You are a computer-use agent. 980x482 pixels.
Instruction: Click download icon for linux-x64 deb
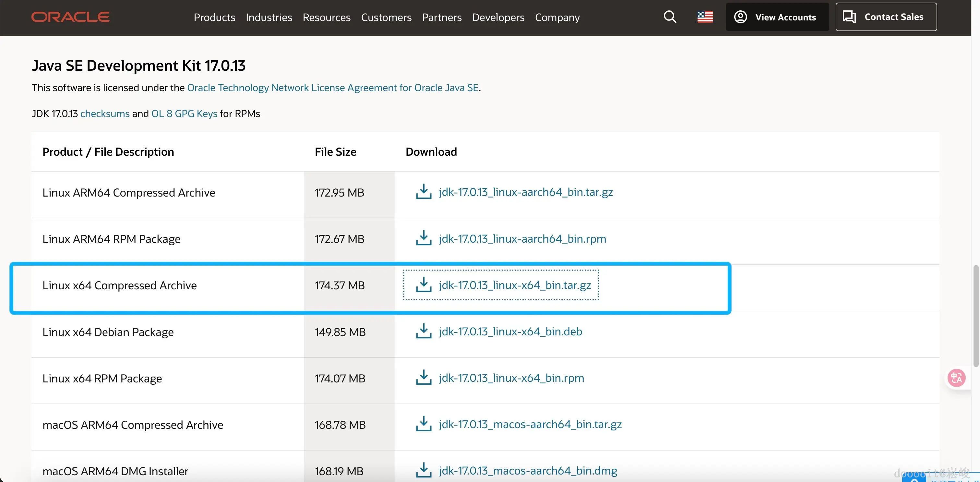pos(424,331)
